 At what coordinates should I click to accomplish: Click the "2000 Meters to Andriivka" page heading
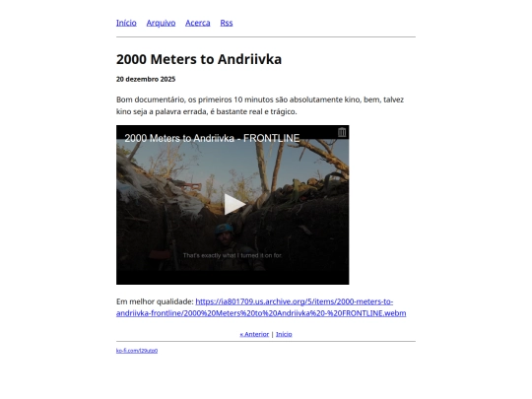pyautogui.click(x=199, y=59)
